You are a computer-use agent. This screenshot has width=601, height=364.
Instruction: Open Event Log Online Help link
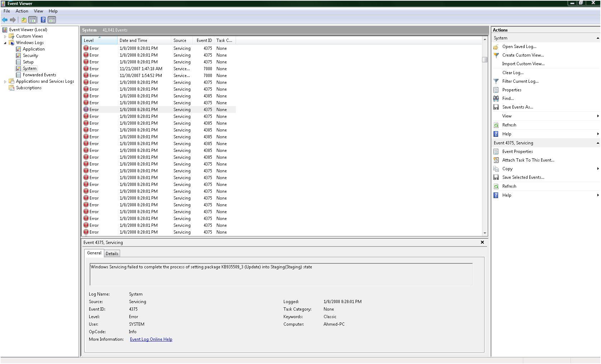coord(151,339)
